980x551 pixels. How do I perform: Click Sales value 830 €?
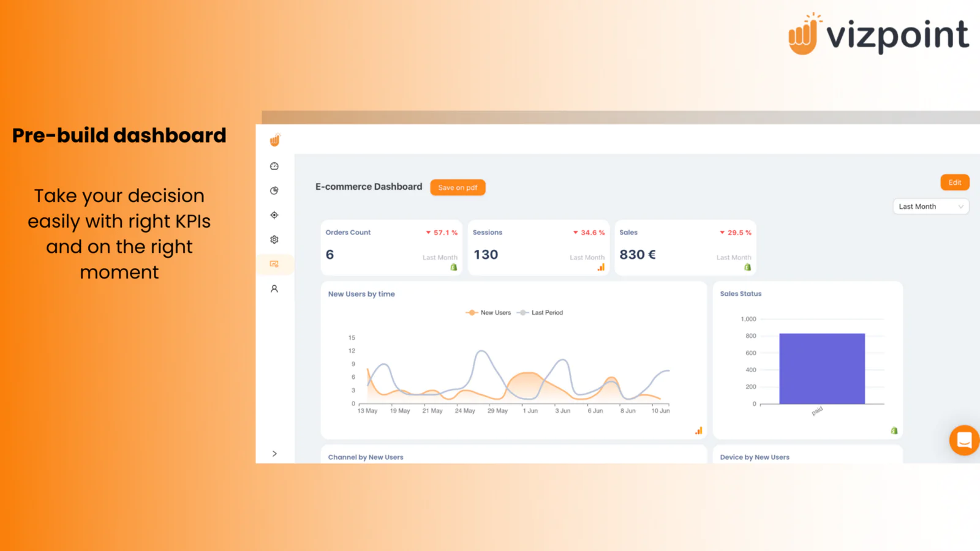pos(638,255)
